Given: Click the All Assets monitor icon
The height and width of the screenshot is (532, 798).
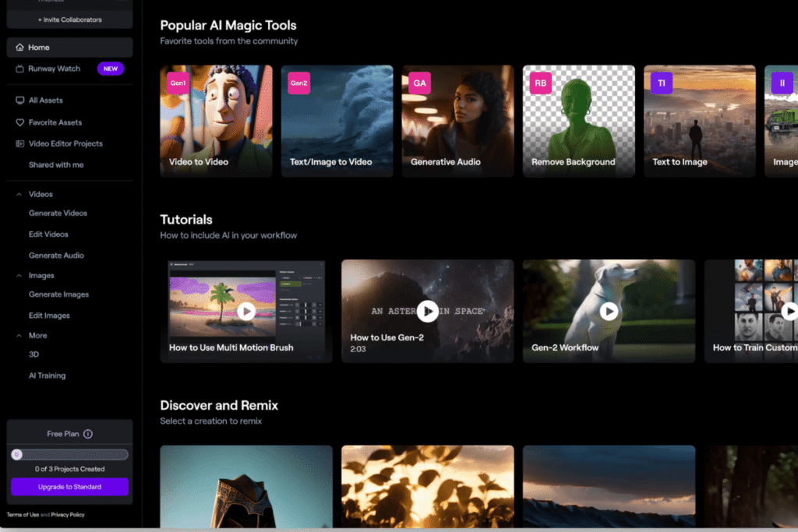Looking at the screenshot, I should point(19,100).
